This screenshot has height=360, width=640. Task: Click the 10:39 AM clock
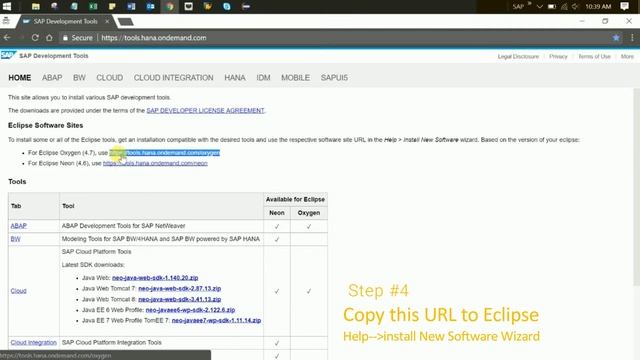pos(598,7)
